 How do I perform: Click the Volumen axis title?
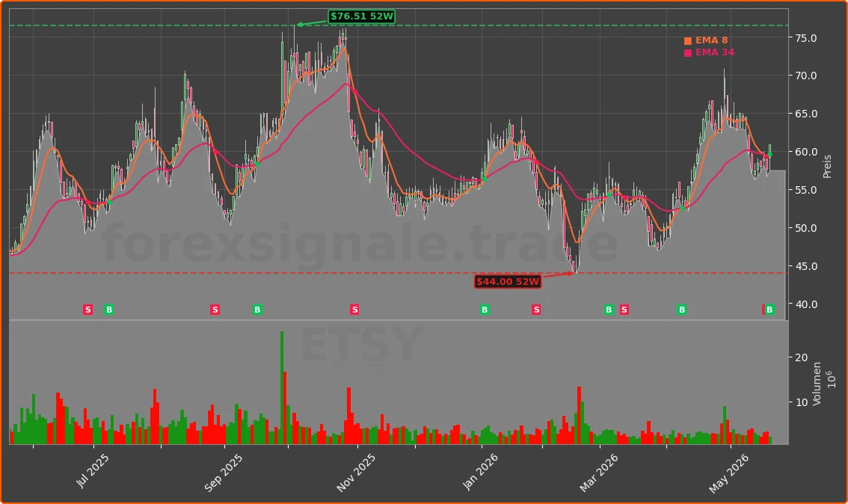click(x=817, y=384)
